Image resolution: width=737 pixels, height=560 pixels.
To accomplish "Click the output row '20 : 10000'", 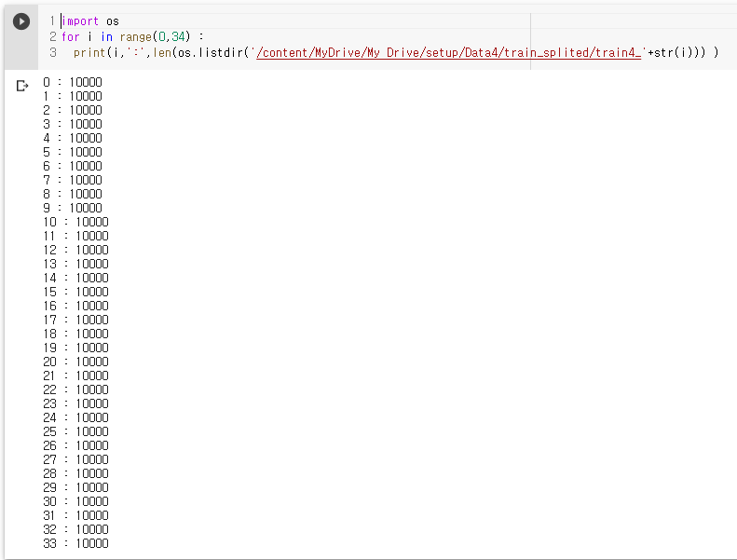I will coord(75,362).
